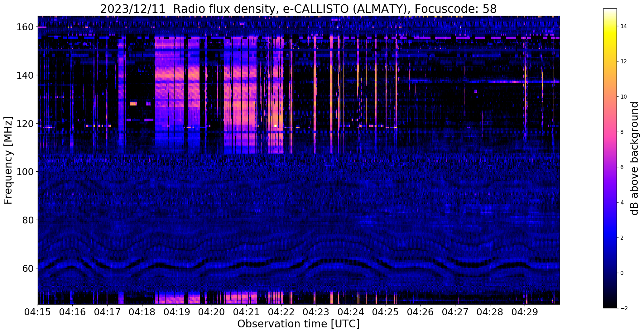The height and width of the screenshot is (333, 644).
Task: Click the 60 frequency tick label
Action: (28, 268)
